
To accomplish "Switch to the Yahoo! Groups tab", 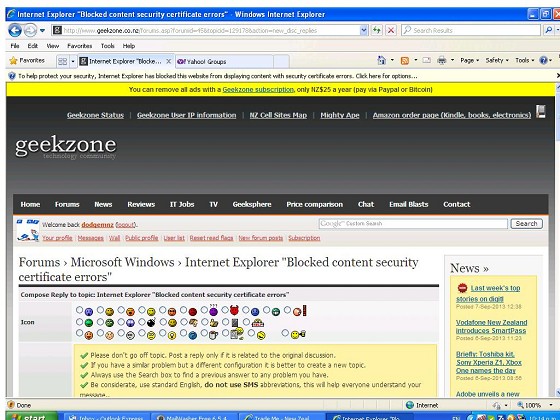I will [x=224, y=61].
